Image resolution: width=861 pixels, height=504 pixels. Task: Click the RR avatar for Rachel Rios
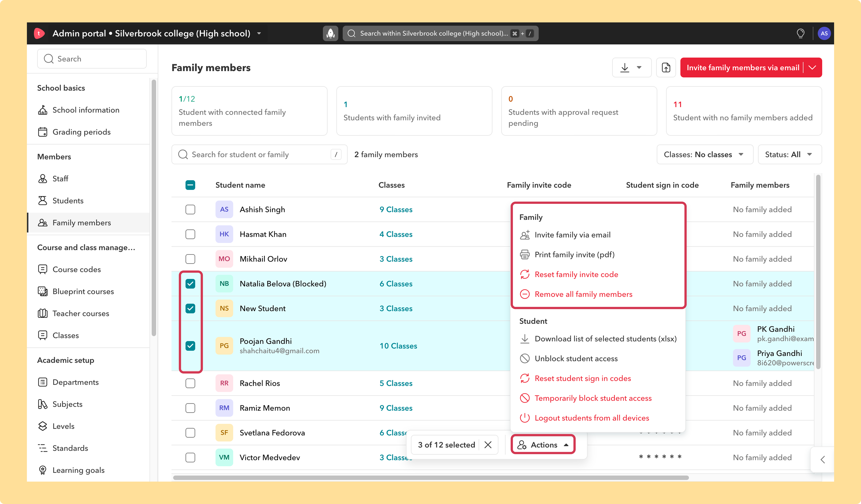[224, 383]
